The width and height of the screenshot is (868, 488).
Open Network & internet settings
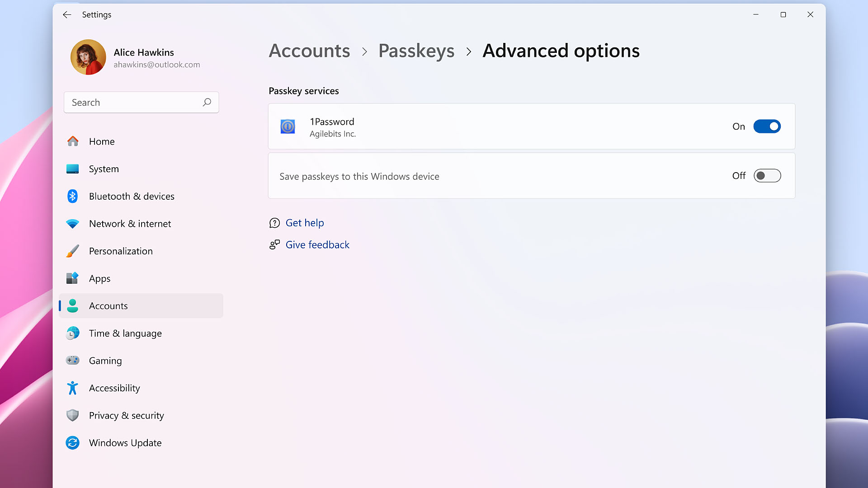[130, 224]
